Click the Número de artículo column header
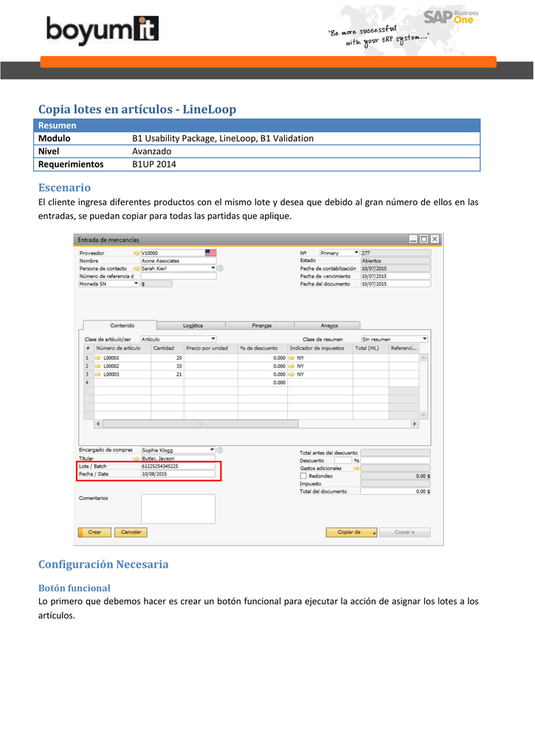535x756 pixels. pyautogui.click(x=122, y=348)
